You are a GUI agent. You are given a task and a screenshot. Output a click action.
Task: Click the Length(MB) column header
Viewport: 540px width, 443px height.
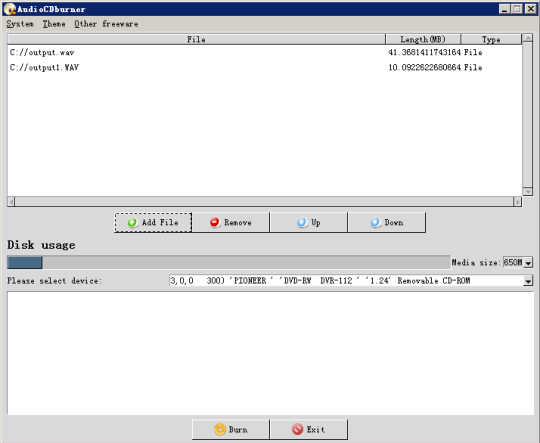click(423, 40)
